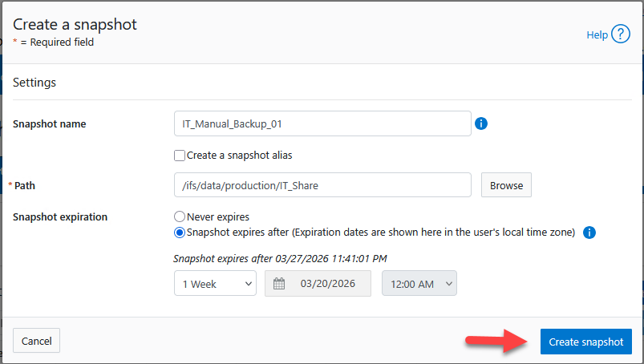Click the Snapshot name input field
The width and height of the screenshot is (644, 364).
point(322,123)
